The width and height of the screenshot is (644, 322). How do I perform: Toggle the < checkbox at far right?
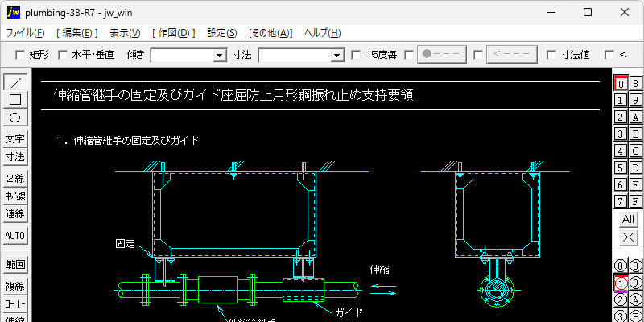coord(609,55)
